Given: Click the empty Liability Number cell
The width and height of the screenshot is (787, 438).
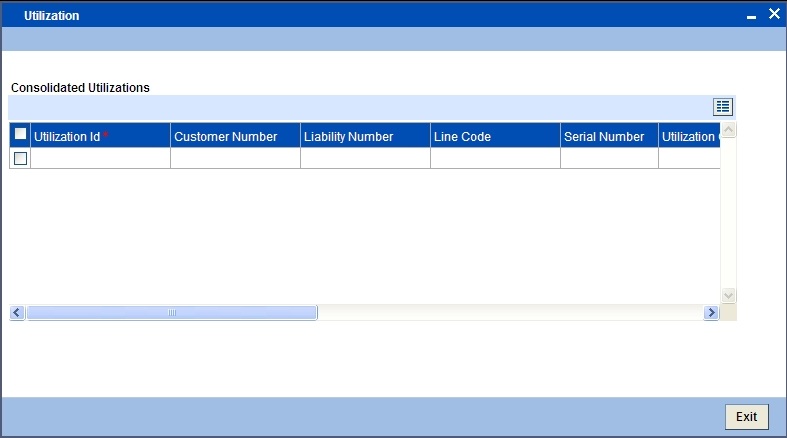Looking at the screenshot, I should coord(365,158).
